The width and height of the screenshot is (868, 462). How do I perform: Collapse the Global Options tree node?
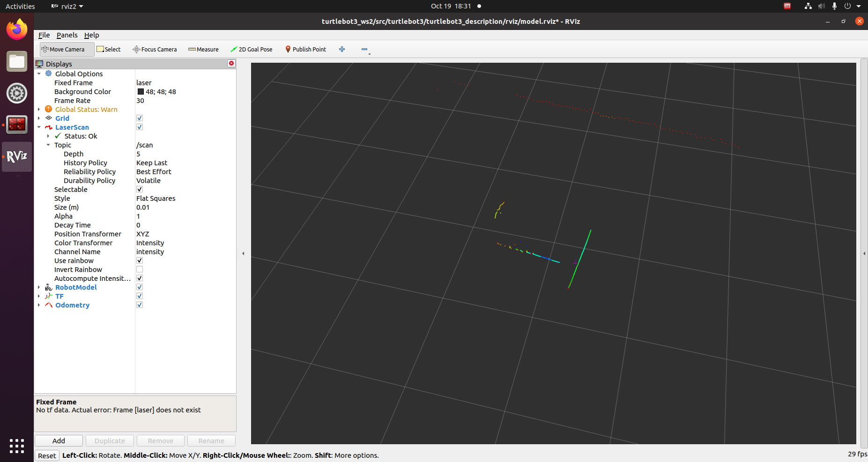coord(39,73)
